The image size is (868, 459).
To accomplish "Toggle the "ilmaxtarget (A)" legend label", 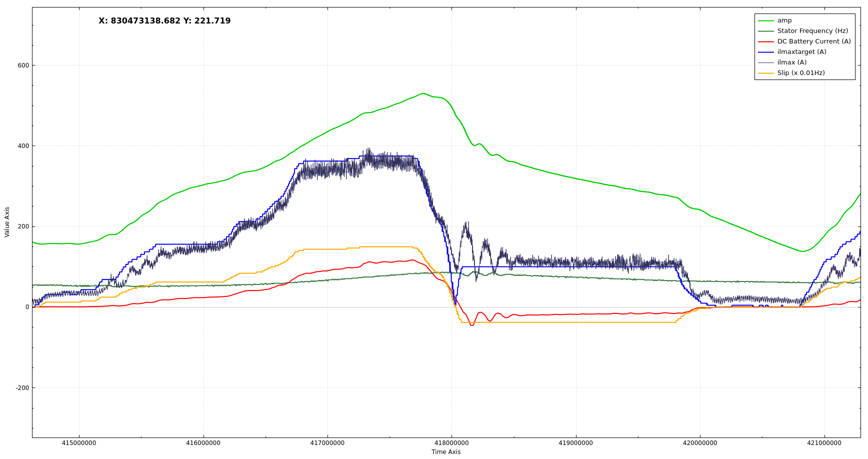I will pos(801,52).
